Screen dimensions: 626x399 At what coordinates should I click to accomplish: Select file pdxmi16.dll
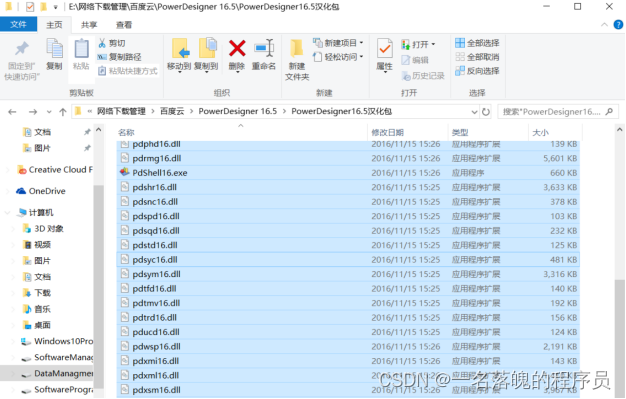point(348,361)
